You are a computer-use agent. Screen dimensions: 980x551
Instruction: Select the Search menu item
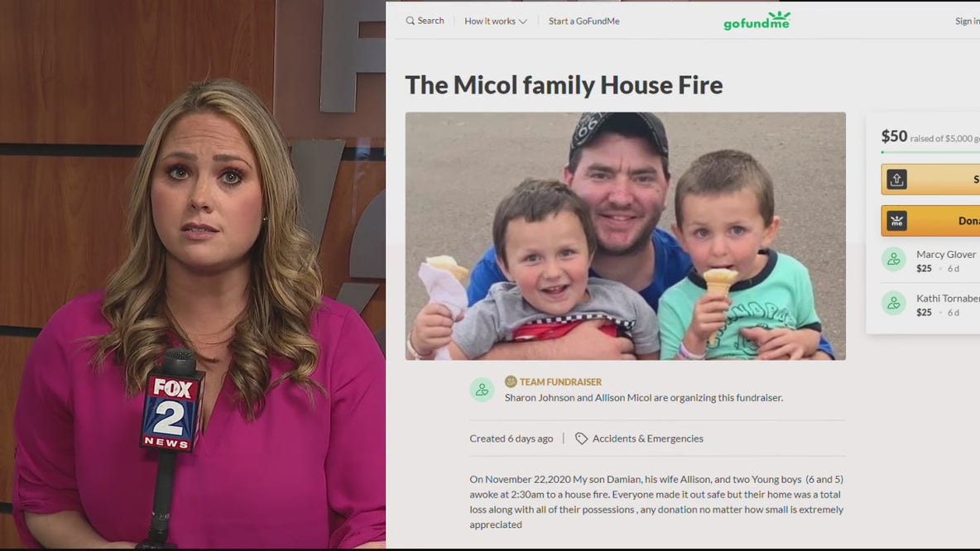425,21
